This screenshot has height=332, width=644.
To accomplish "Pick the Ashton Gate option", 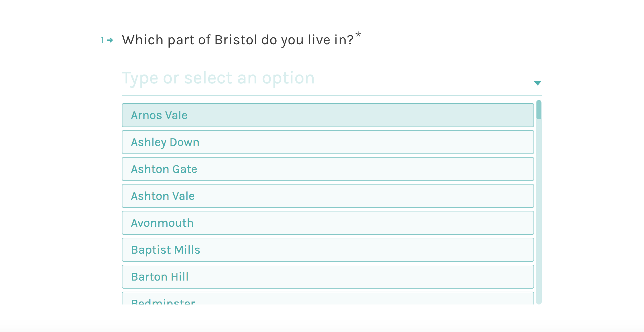I will 328,169.
